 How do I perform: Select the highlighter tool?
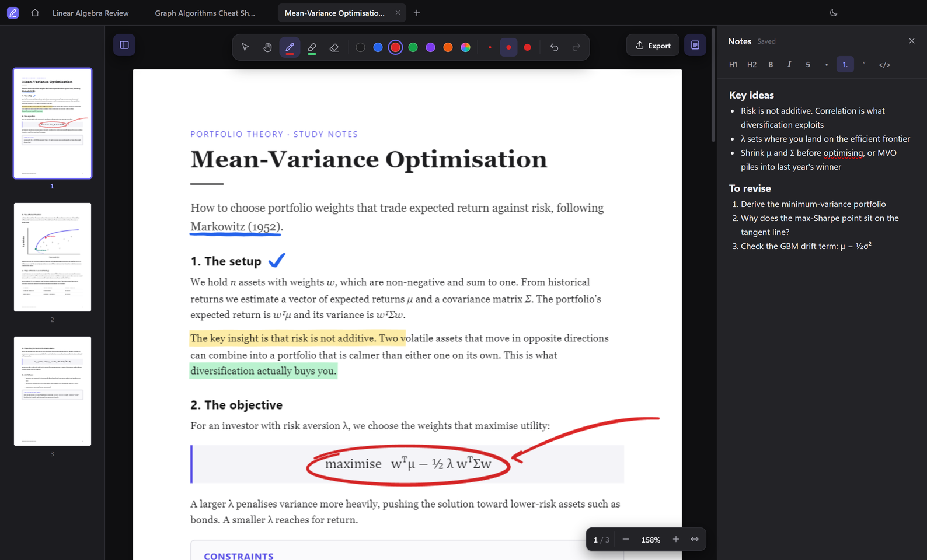coord(312,47)
